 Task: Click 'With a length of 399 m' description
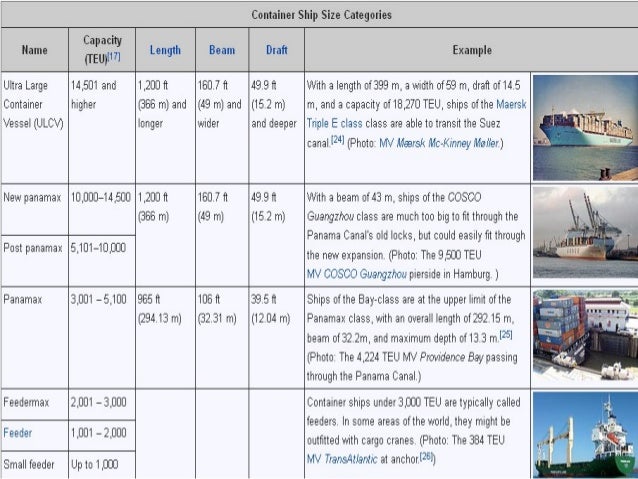pos(417,114)
